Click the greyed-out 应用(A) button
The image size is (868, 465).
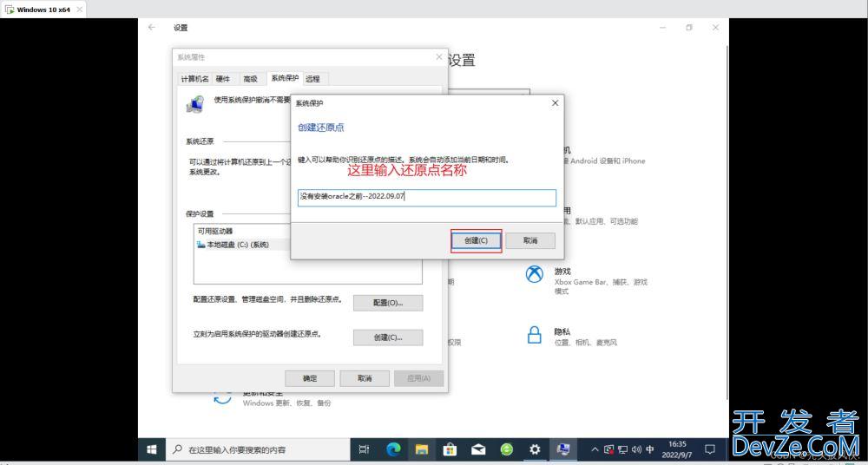click(418, 378)
